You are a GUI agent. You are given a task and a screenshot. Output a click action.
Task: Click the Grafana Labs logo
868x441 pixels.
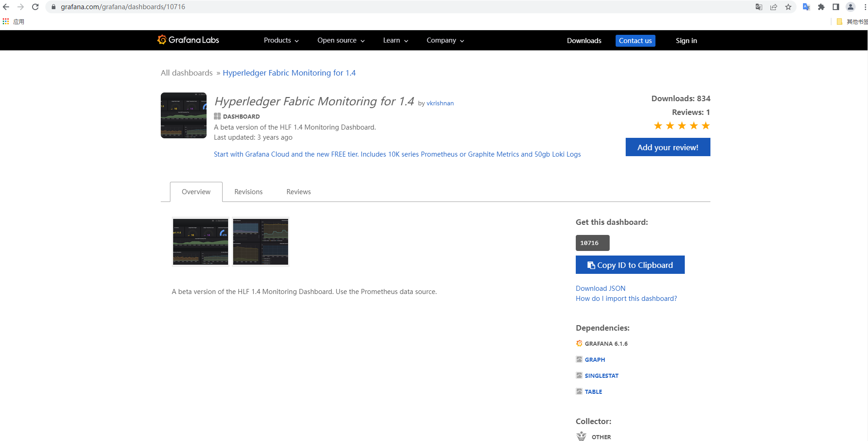pos(188,40)
